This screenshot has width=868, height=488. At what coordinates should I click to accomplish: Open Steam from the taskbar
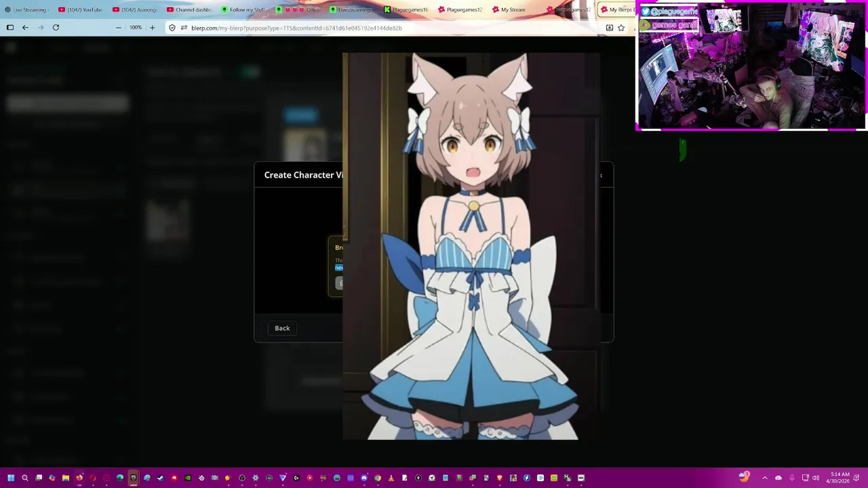[161, 478]
